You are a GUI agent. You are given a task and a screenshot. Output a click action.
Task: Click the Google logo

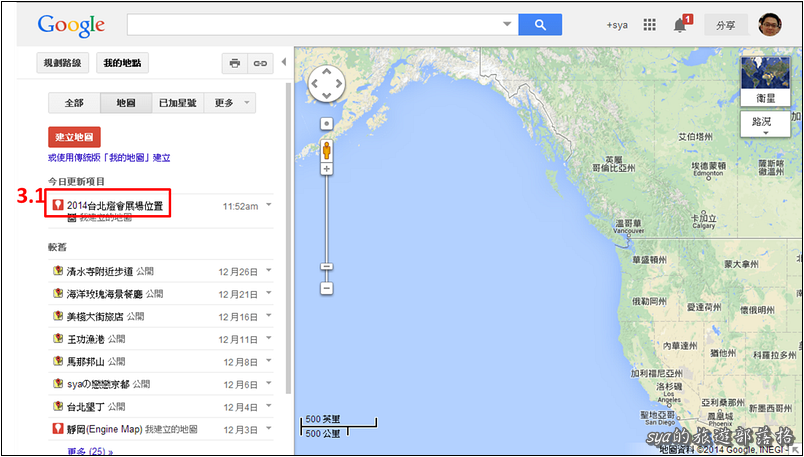click(x=71, y=26)
